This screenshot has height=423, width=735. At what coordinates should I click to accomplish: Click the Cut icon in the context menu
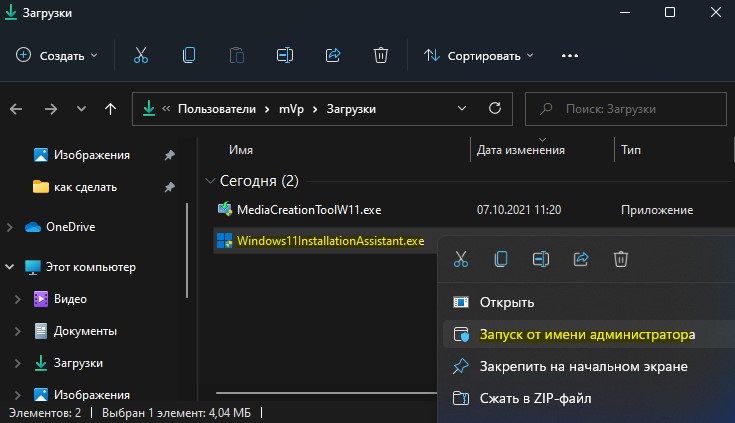461,259
